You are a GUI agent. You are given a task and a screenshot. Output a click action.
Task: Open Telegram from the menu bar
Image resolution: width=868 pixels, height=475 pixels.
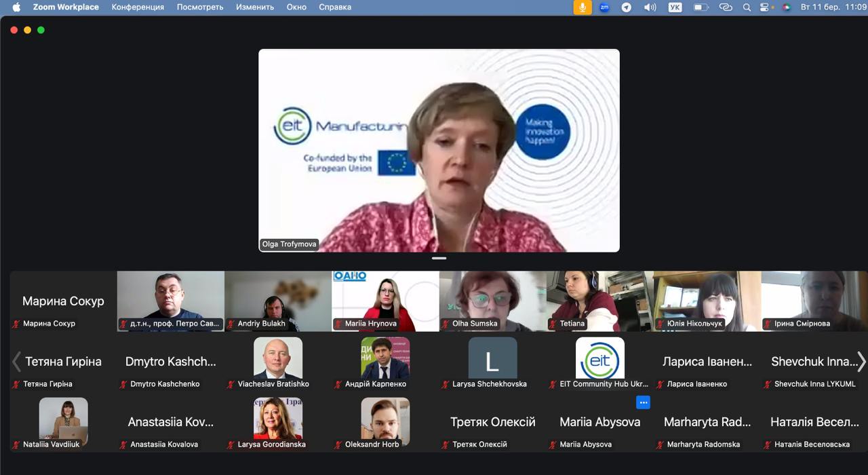click(x=627, y=7)
